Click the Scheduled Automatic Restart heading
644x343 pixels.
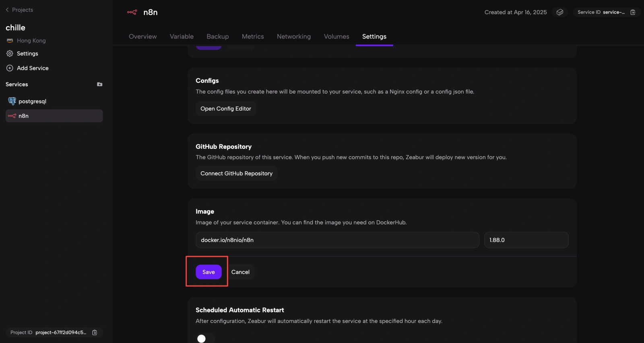(x=240, y=310)
